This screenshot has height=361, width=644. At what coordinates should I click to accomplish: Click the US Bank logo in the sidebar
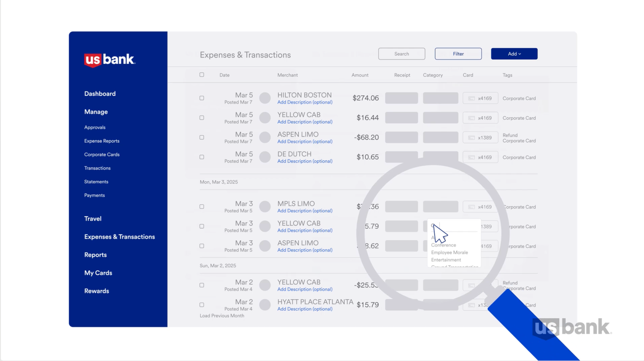pos(110,60)
